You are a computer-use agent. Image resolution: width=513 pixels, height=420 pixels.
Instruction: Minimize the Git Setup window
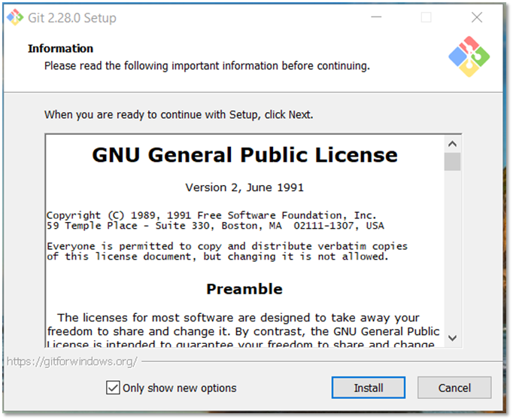[376, 17]
